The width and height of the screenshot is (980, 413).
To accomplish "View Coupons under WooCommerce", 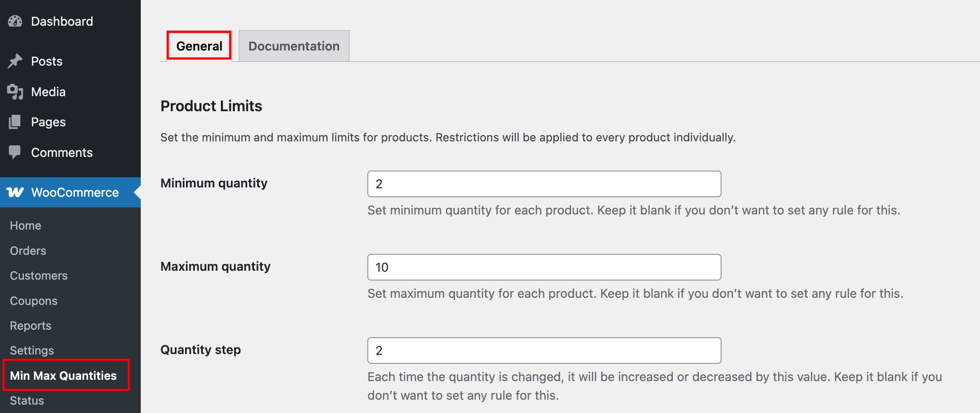I will 34,301.
